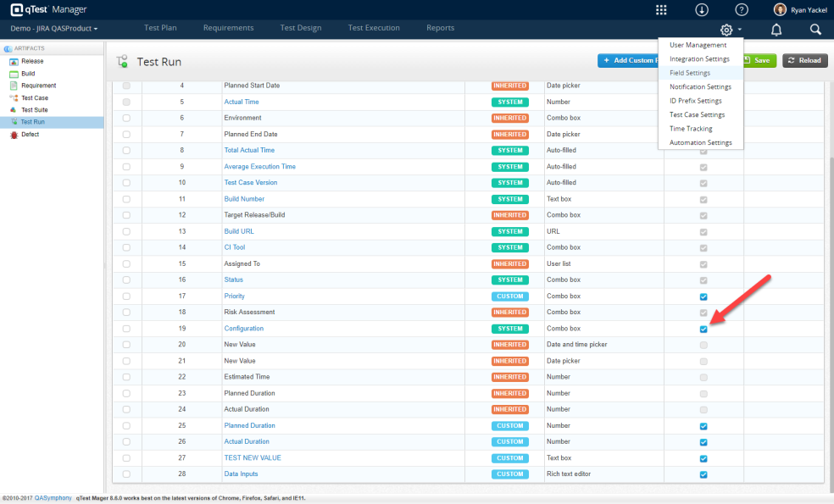Choose Automation Settings from the menu

(x=700, y=143)
